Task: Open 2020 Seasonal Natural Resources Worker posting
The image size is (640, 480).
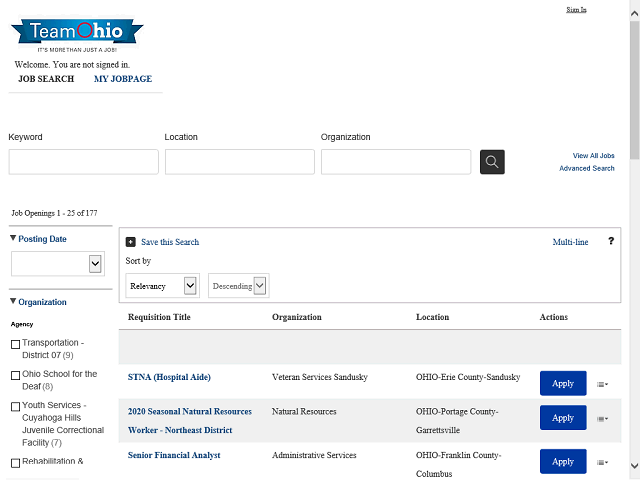Action: pos(190,421)
